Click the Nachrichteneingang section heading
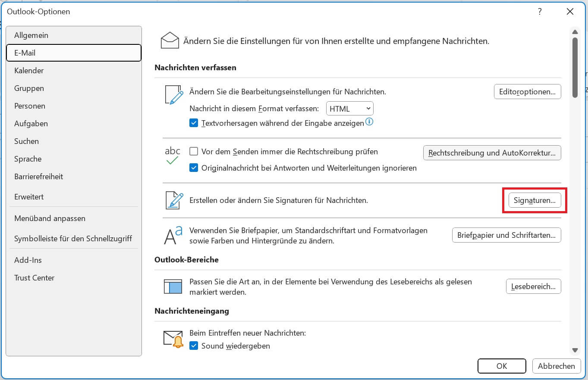Image resolution: width=588 pixels, height=380 pixels. tap(192, 311)
